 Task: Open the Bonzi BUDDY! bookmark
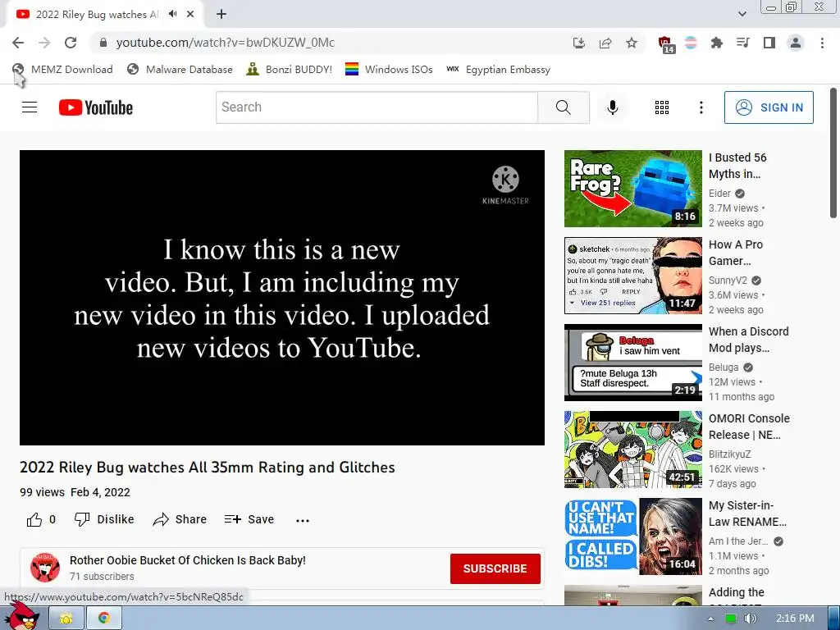click(290, 69)
